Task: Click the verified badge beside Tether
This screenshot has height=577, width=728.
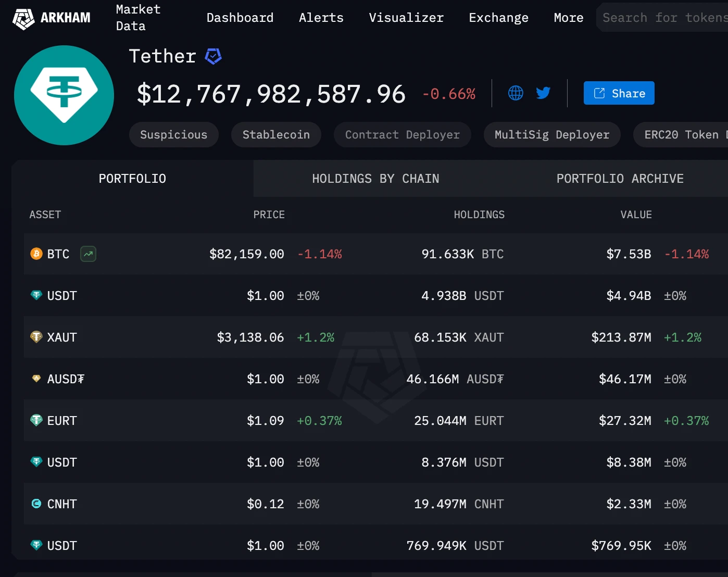Action: [214, 56]
